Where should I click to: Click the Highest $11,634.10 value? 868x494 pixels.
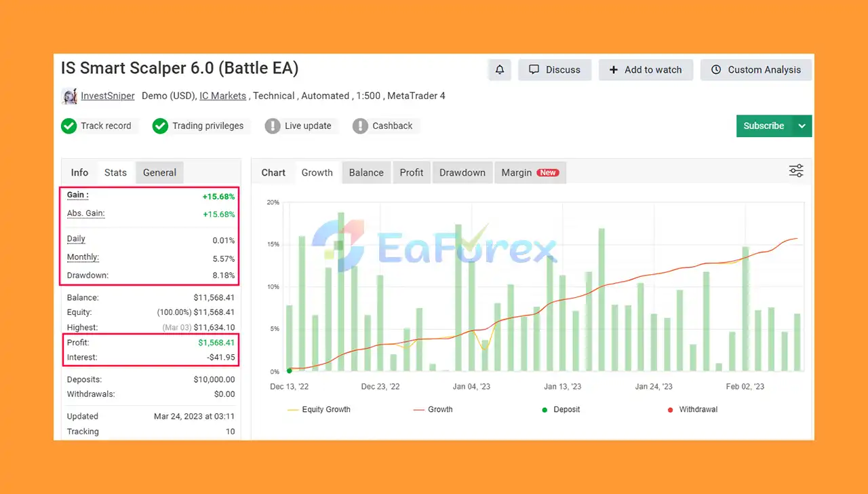pos(214,328)
